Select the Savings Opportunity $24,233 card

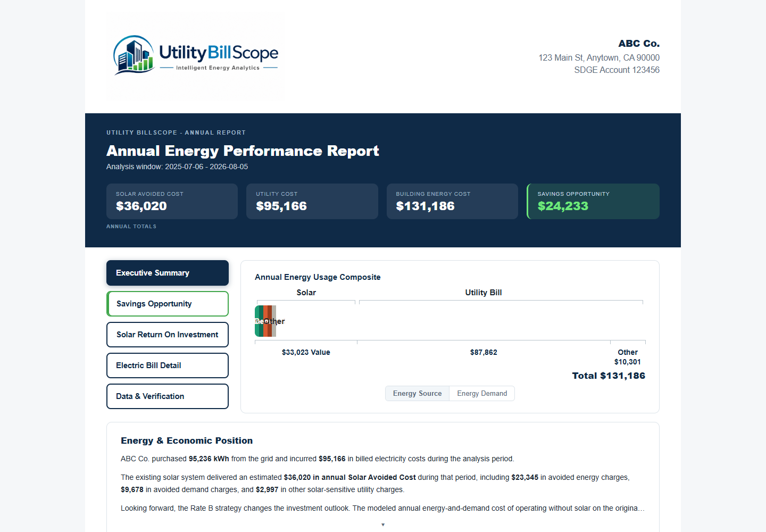click(x=593, y=201)
